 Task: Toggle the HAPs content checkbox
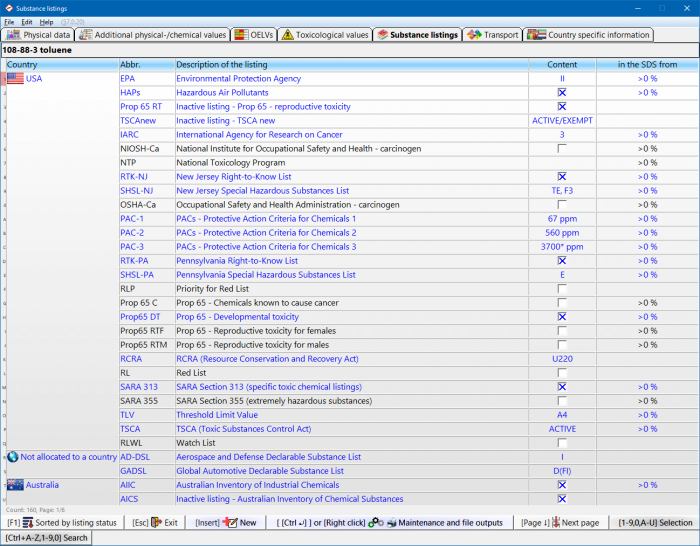point(562,92)
